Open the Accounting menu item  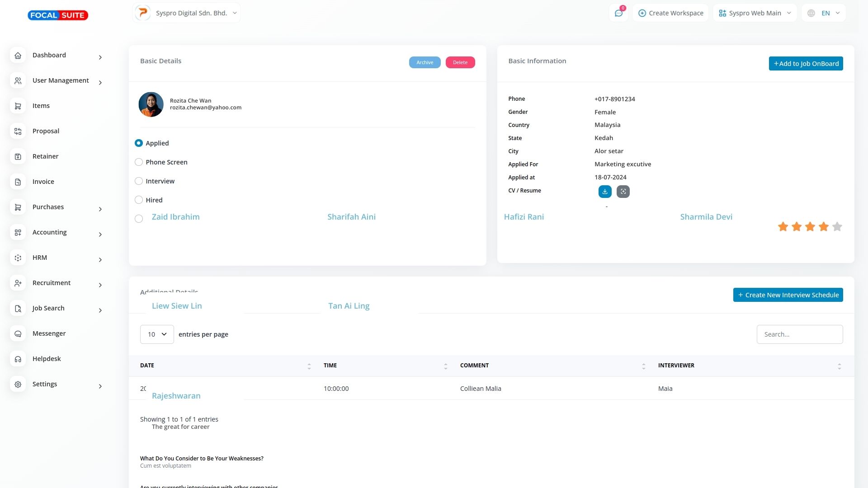pos(49,232)
